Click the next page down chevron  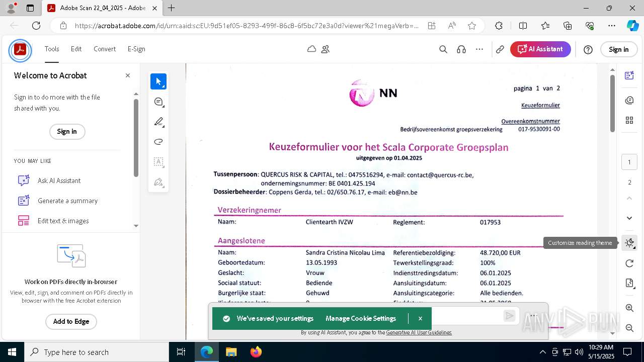(629, 218)
